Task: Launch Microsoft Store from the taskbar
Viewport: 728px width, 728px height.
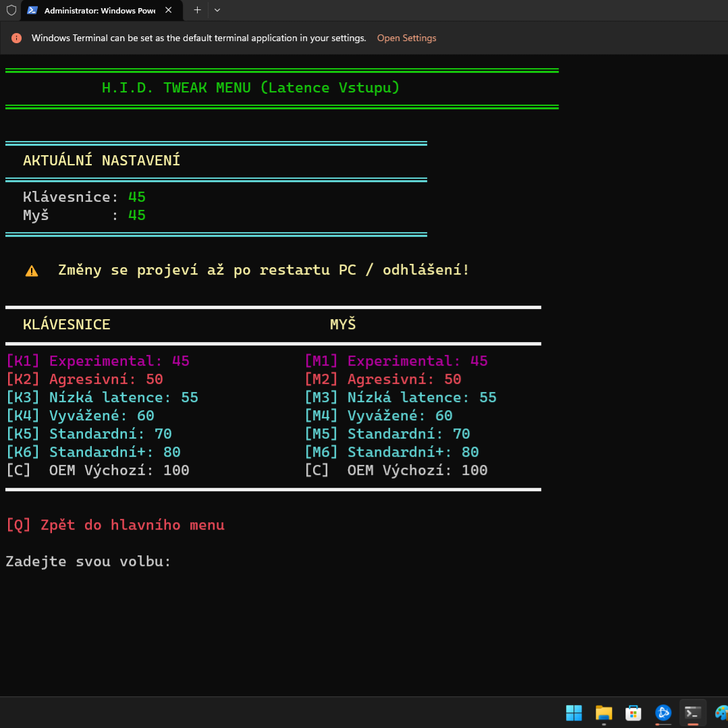Action: click(633, 712)
